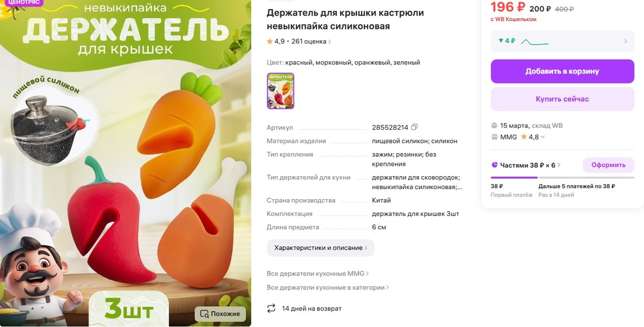Open Все держатели кухонные MMG link
This screenshot has height=327, width=644.
318,273
